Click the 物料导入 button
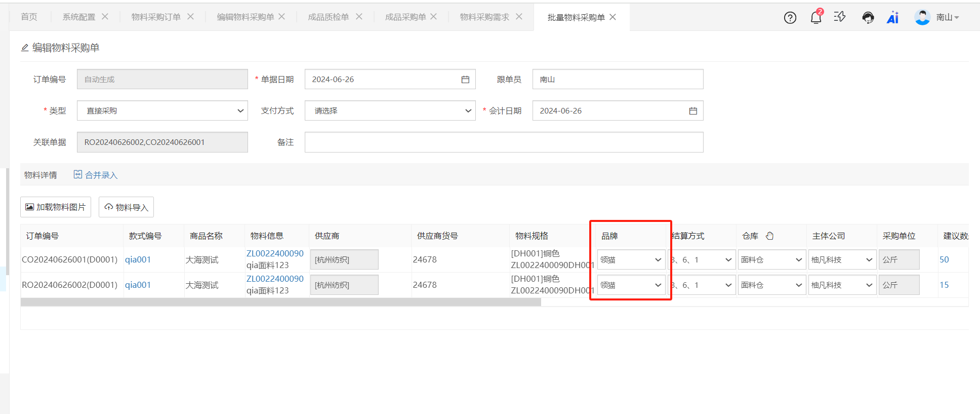This screenshot has height=414, width=980. 126,207
